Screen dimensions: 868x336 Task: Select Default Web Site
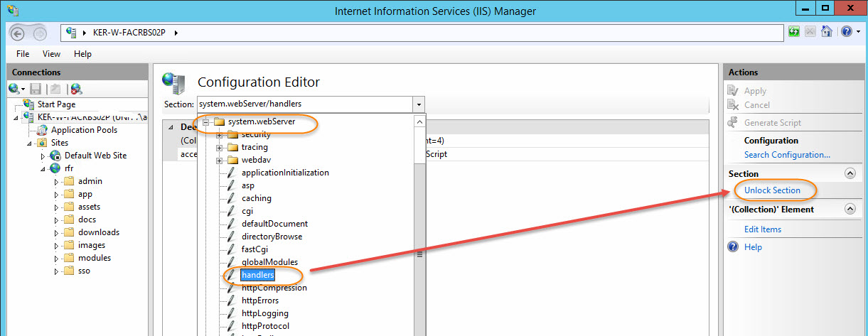pos(95,156)
